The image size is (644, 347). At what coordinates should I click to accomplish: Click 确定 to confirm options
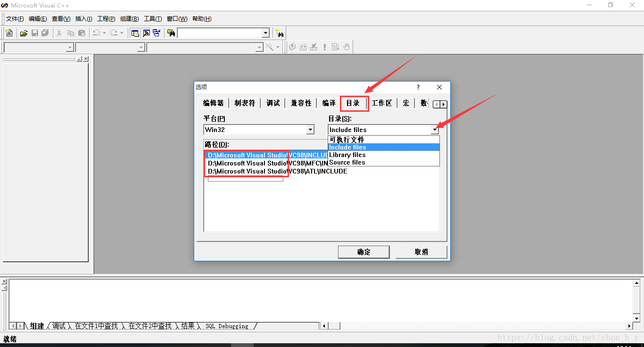tap(364, 252)
